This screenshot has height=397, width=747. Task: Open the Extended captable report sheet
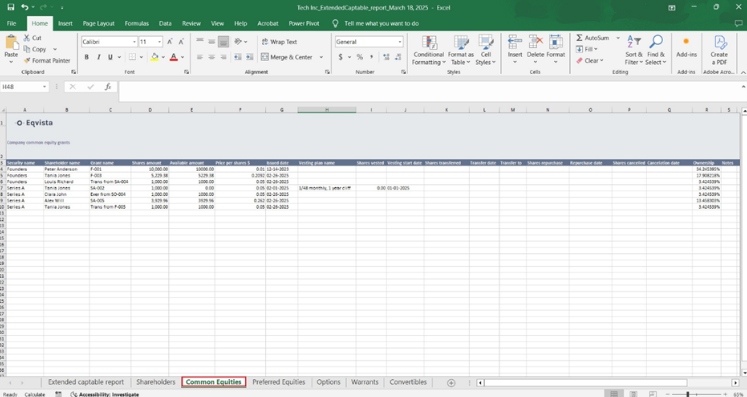[x=86, y=382]
